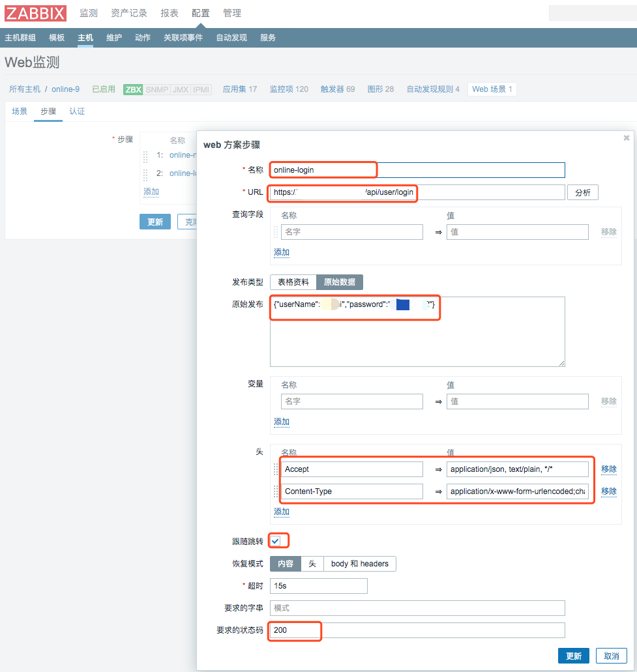Viewport: 637px width, 672px height.
Task: Remove the Accept header row
Action: click(609, 469)
